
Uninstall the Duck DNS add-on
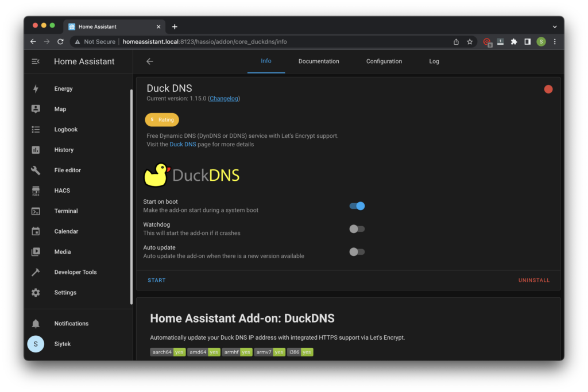534,280
